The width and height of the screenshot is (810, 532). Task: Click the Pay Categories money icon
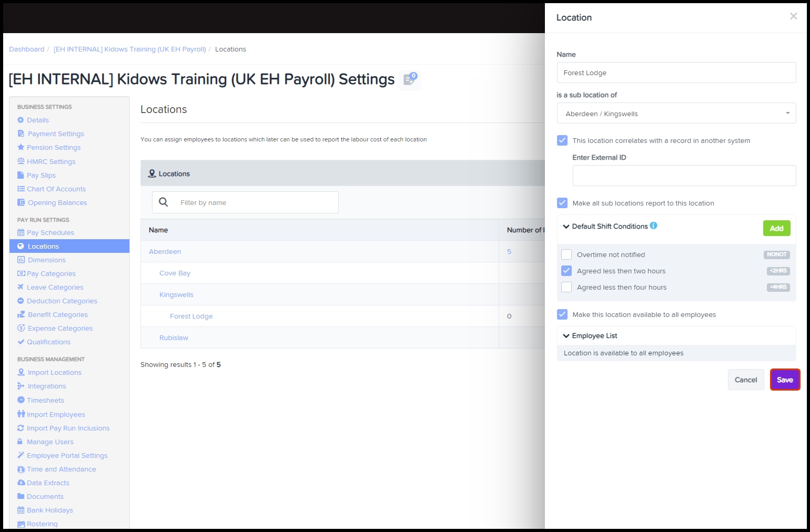click(x=21, y=273)
